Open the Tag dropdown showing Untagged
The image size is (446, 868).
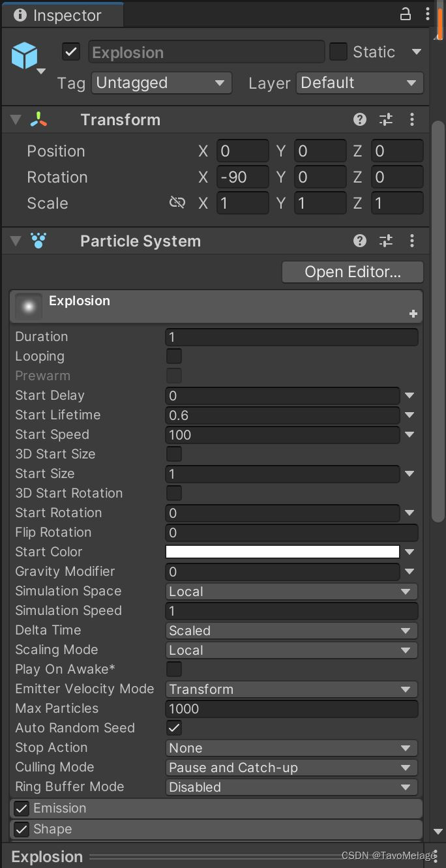pyautogui.click(x=161, y=83)
